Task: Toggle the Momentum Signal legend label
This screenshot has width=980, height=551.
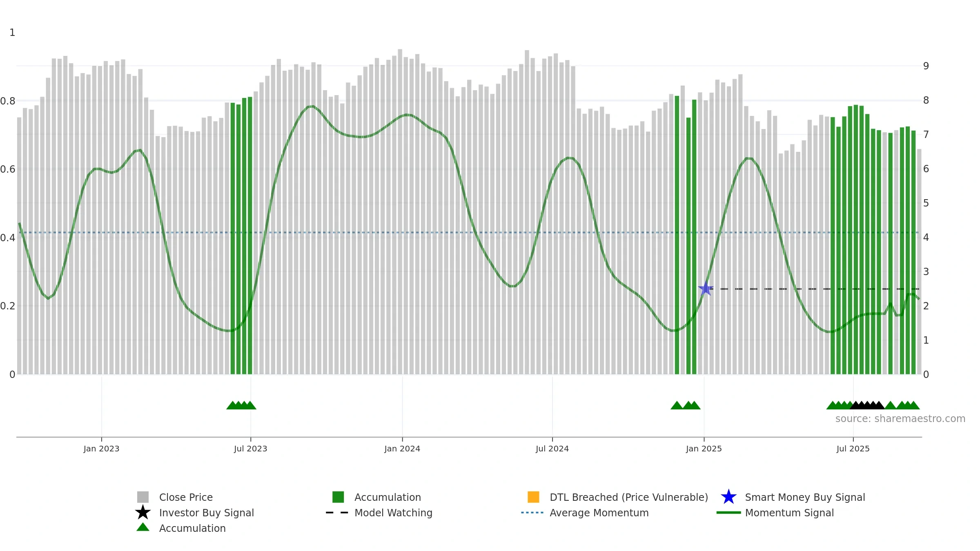Action: [789, 513]
